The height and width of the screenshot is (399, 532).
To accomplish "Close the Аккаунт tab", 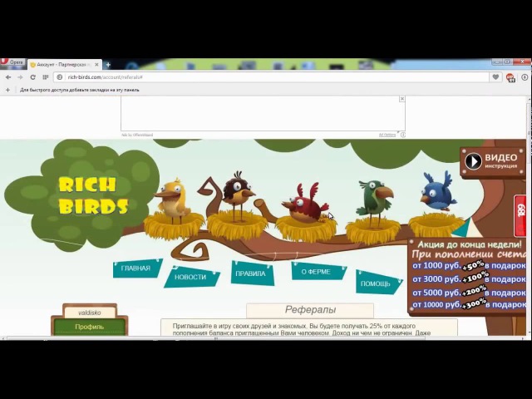I will click(96, 65).
